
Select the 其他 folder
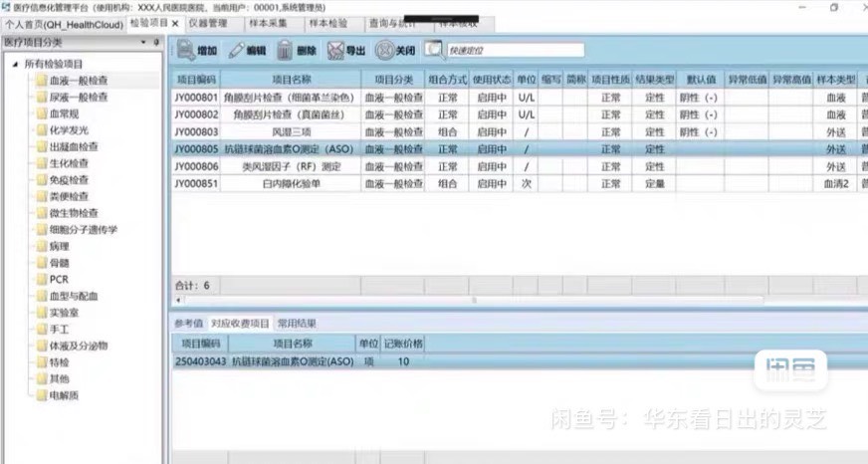(53, 379)
